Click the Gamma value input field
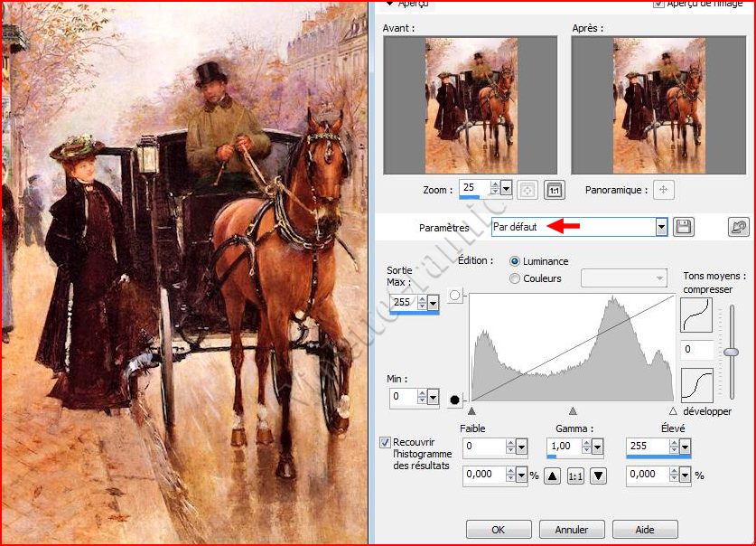Image resolution: width=756 pixels, height=546 pixels. [564, 447]
